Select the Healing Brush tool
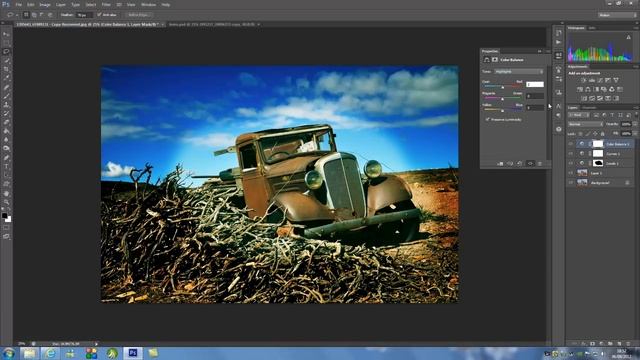Image resolution: width=640 pixels, height=360 pixels. (x=6, y=87)
